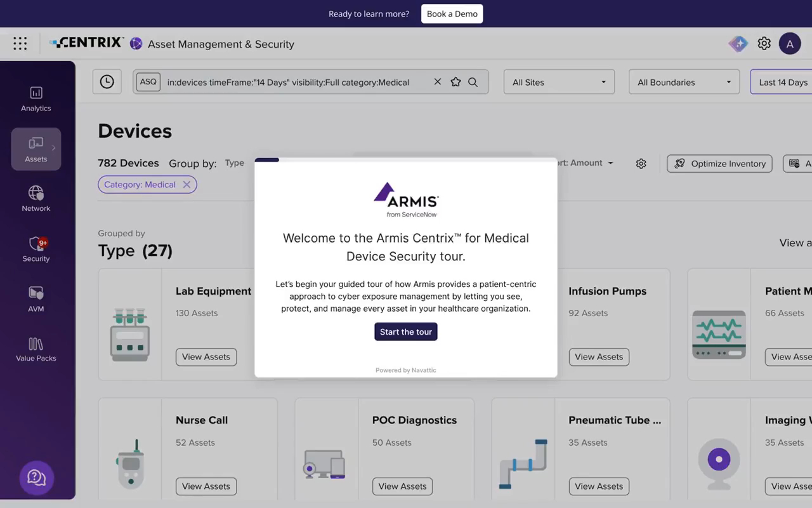812x508 pixels.
Task: Open the settings gear in header
Action: tap(764, 44)
